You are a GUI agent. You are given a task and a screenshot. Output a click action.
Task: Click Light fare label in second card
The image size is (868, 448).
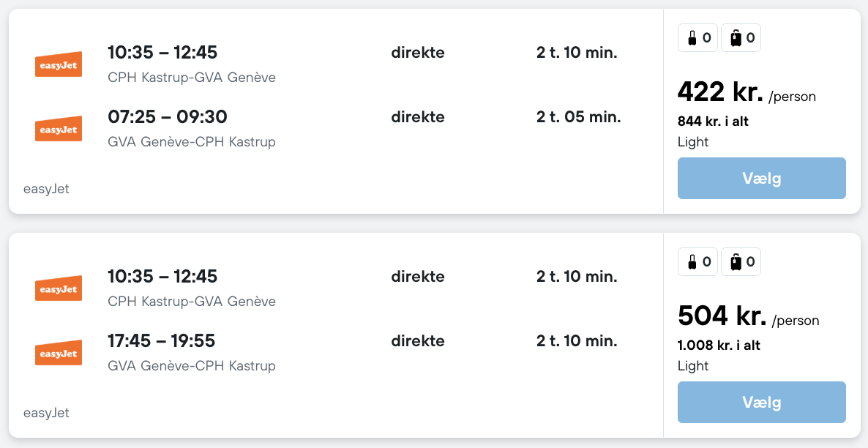click(693, 366)
